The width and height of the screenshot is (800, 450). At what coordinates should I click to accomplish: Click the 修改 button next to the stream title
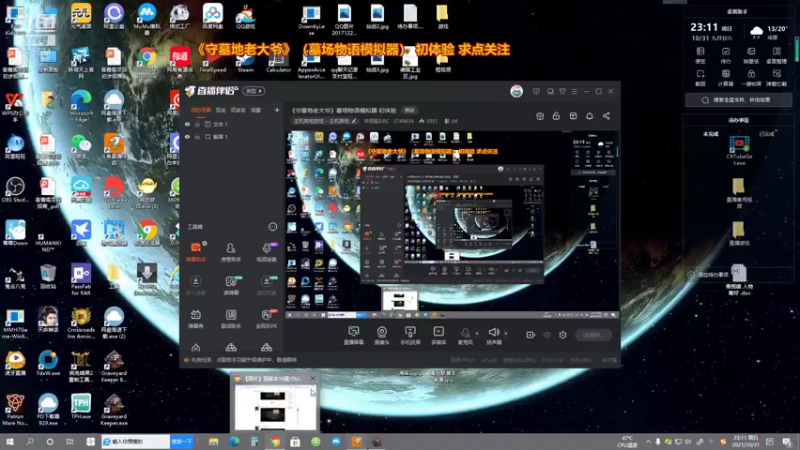(x=409, y=110)
